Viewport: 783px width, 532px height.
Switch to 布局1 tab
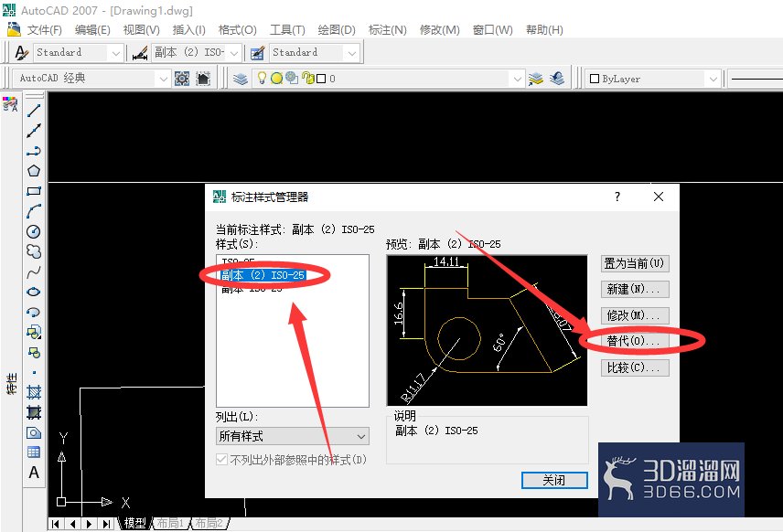point(170,523)
